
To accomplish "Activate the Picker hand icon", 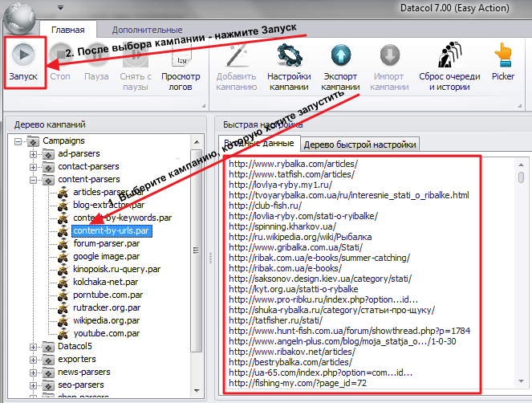I will [503, 55].
